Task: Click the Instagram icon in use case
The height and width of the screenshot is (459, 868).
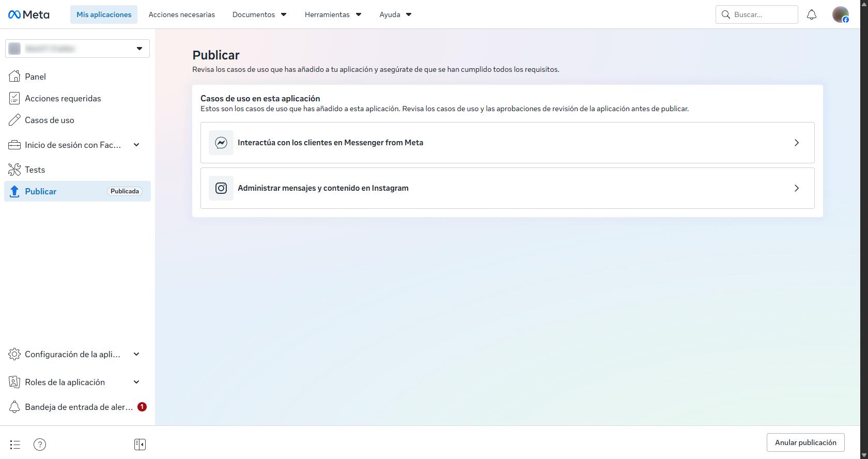Action: point(221,188)
